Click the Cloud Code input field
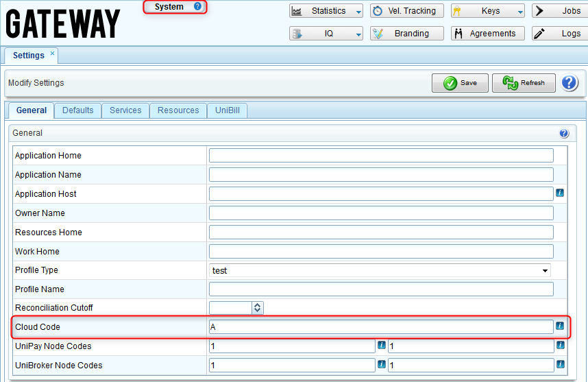Image resolution: width=588 pixels, height=382 pixels. click(381, 327)
